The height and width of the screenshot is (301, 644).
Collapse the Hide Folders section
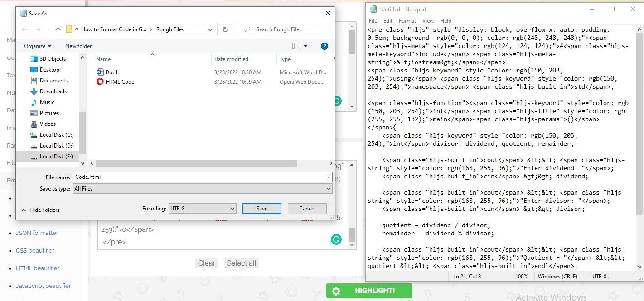coord(42,210)
